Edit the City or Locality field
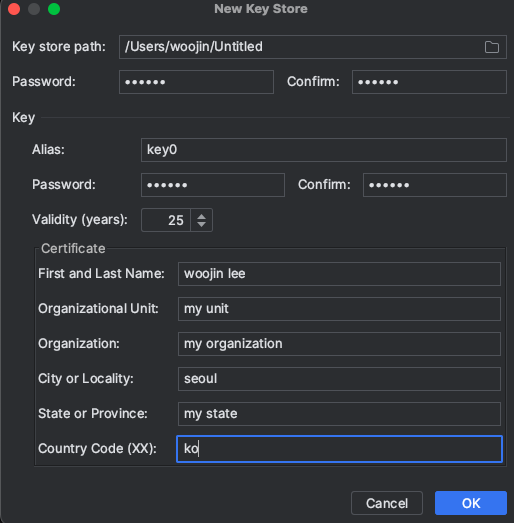This screenshot has height=523, width=514. [339, 379]
